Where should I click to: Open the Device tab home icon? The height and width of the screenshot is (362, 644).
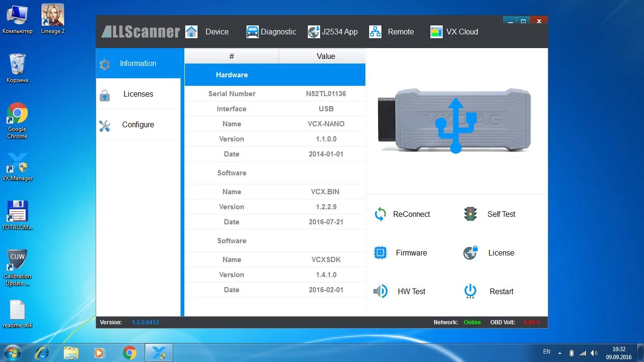[x=191, y=32]
